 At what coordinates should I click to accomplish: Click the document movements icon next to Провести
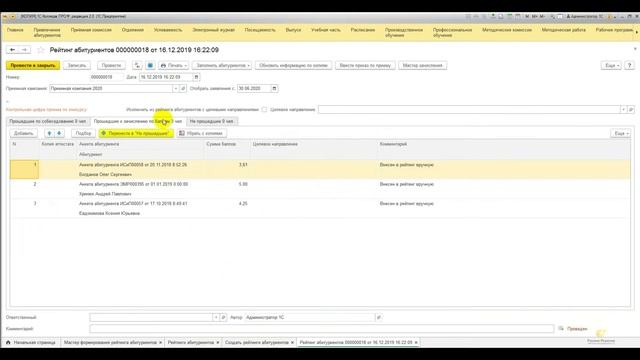pos(137,65)
